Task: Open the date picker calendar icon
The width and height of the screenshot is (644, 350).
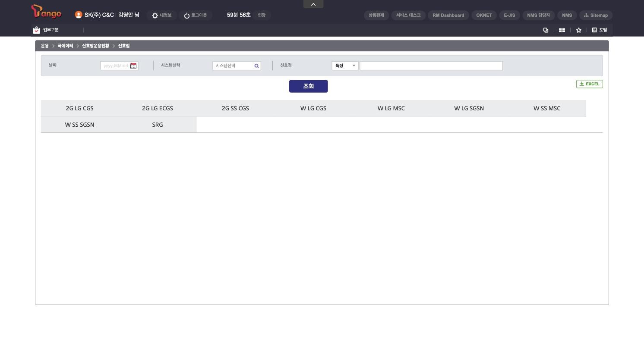Action: (x=133, y=66)
